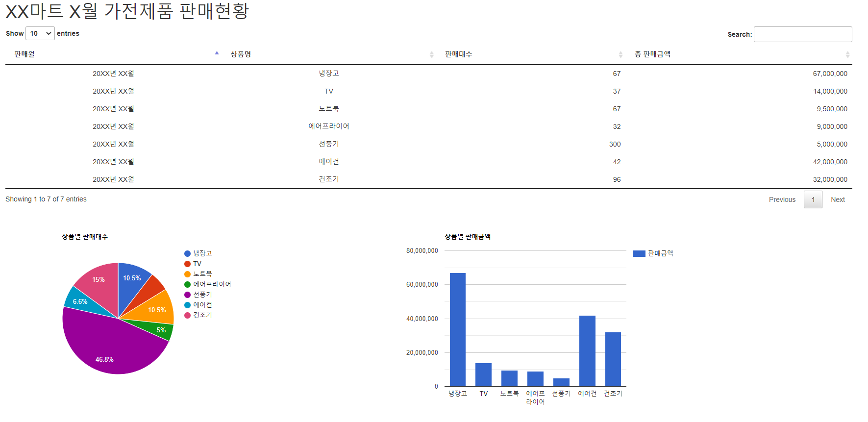Sort the table by 판매월 column
The height and width of the screenshot is (422, 868).
point(112,54)
